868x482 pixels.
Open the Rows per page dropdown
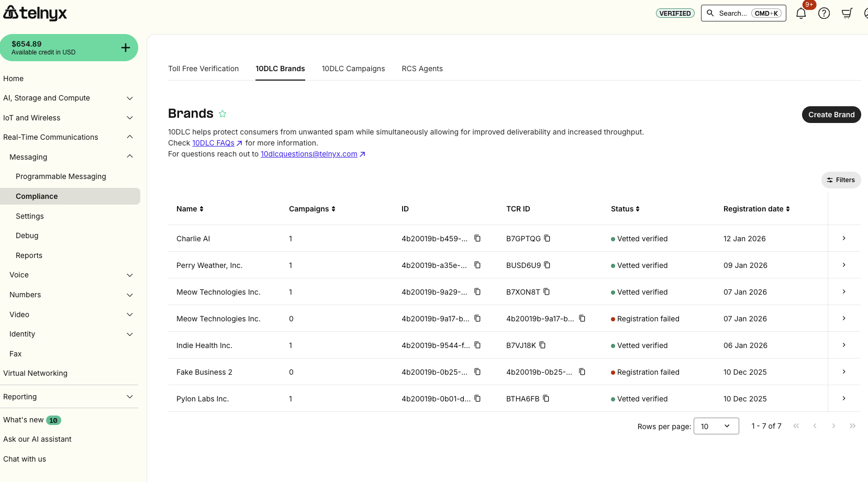pos(716,426)
